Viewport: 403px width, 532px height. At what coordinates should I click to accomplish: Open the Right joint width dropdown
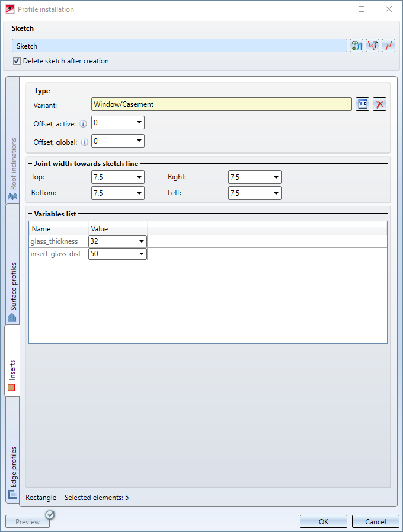276,177
